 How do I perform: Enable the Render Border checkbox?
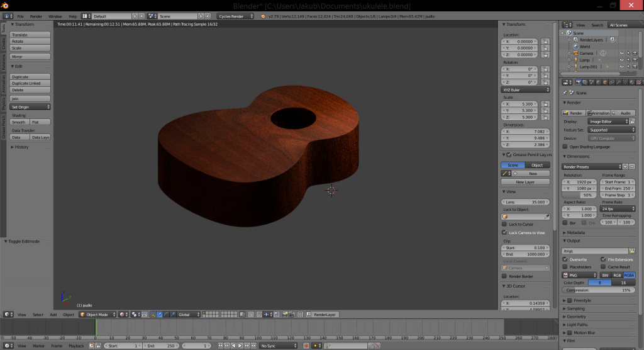(x=504, y=276)
